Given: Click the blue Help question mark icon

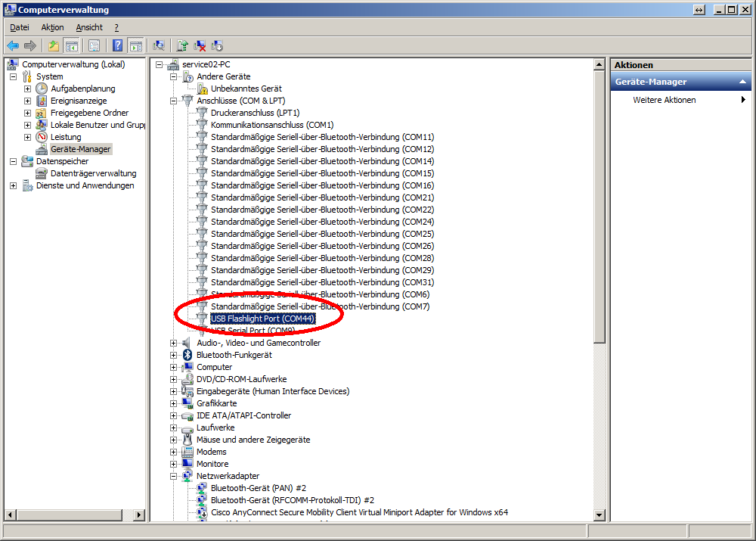Looking at the screenshot, I should pos(118,45).
